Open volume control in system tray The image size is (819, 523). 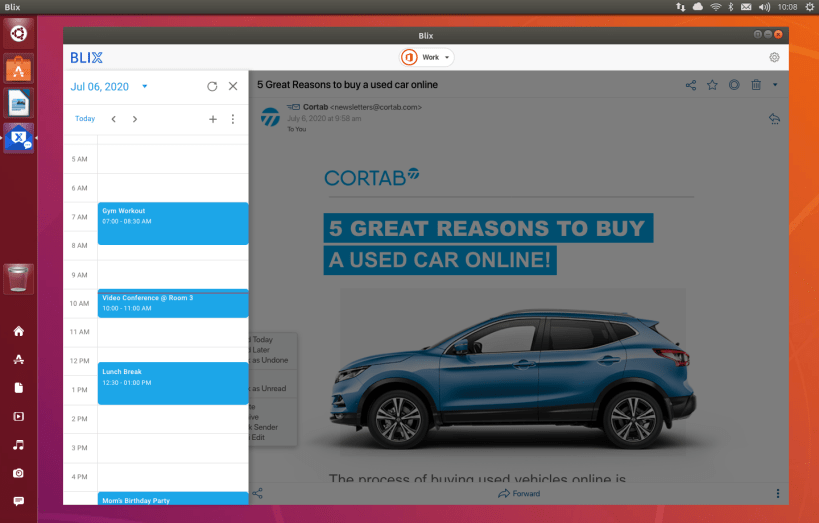coord(764,7)
